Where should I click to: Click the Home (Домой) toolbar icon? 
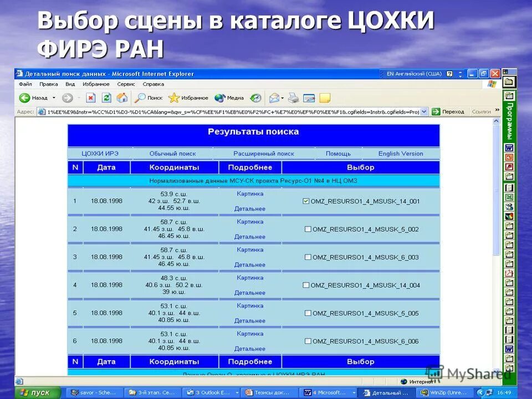tap(123, 98)
